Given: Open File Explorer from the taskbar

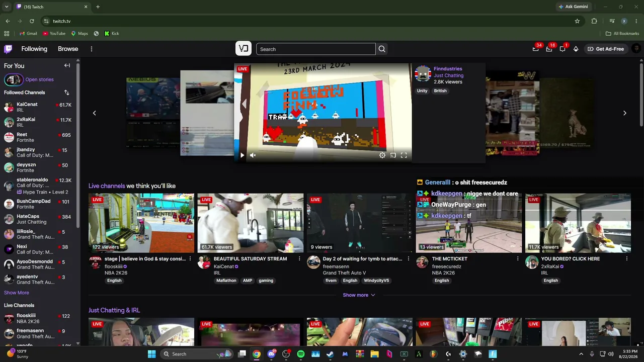Looking at the screenshot, I should click(x=374, y=354).
